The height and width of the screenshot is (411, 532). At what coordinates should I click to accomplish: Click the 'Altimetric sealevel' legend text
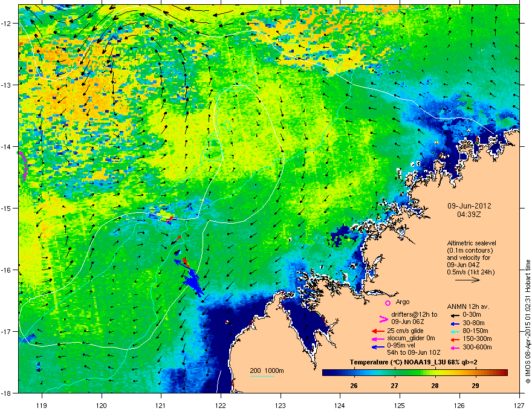point(472,243)
